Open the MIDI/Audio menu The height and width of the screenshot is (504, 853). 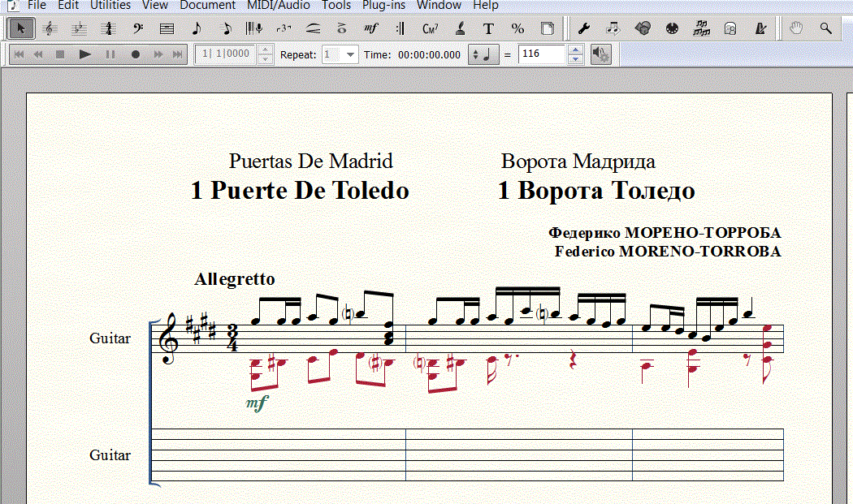(279, 6)
